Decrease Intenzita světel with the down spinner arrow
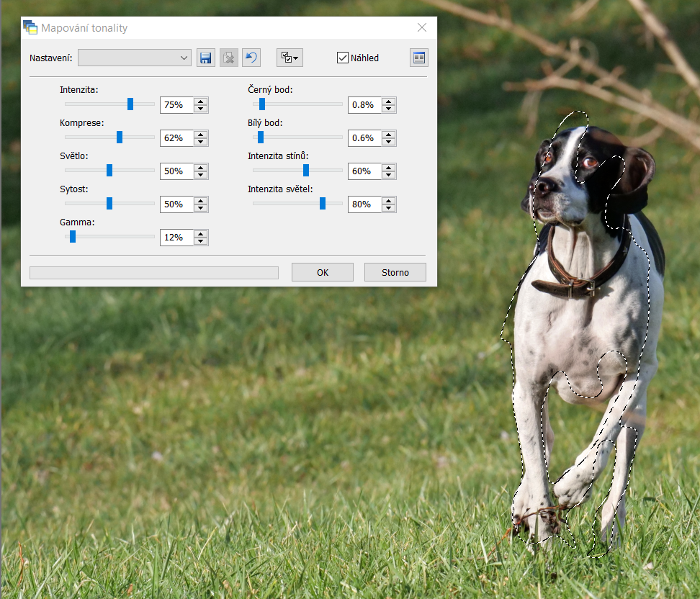The width and height of the screenshot is (700, 599). (389, 207)
